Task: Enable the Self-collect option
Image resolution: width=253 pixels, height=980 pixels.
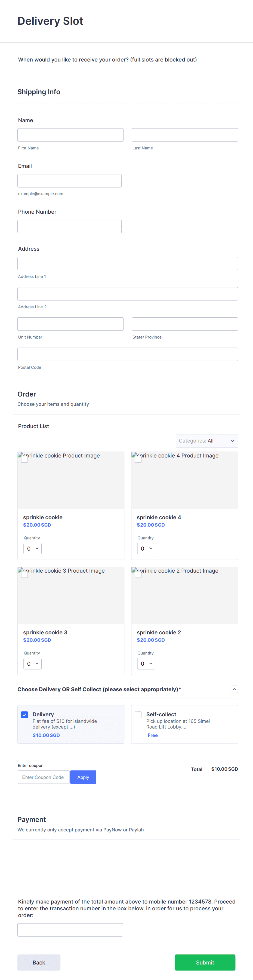Action: tap(138, 714)
